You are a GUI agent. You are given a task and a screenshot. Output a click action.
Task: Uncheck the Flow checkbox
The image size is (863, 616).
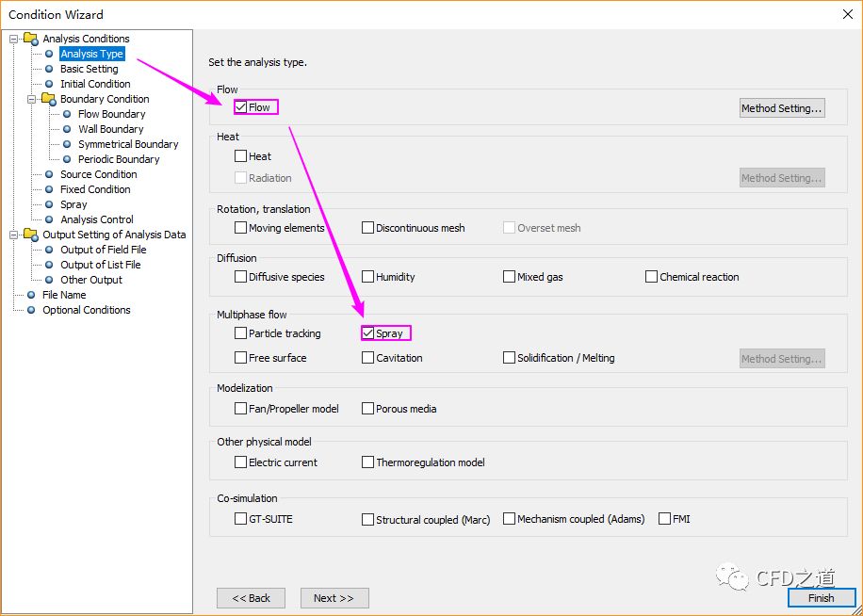pos(240,107)
